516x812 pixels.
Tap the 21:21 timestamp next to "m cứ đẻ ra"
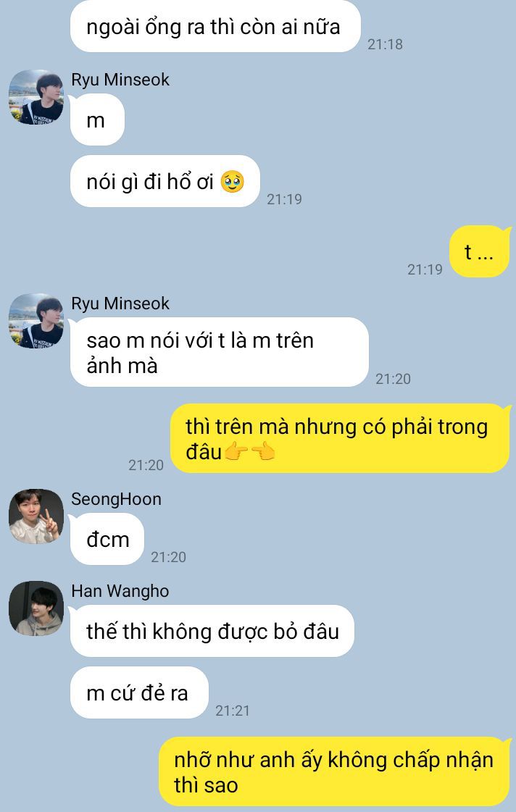click(x=233, y=711)
